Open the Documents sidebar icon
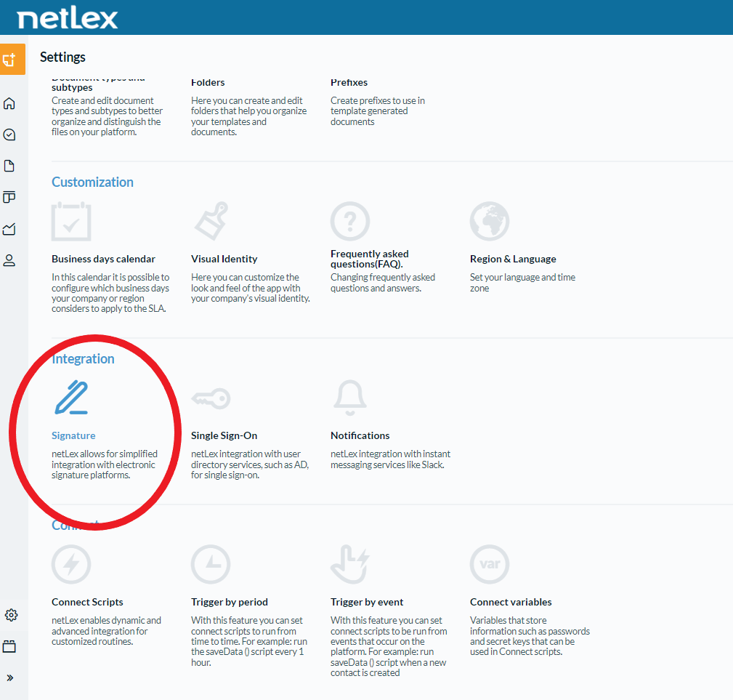Viewport: 733px width, 700px height. [9, 166]
